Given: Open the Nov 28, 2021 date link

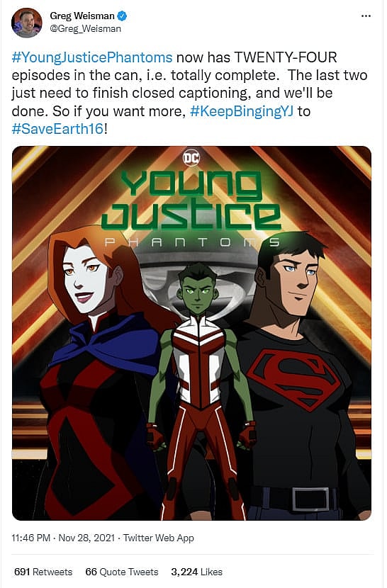Looking at the screenshot, I should click(86, 538).
